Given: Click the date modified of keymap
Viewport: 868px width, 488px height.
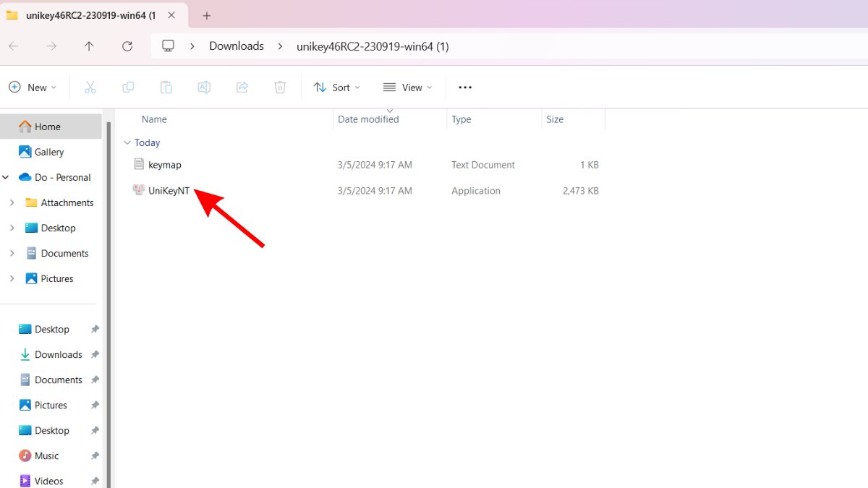Looking at the screenshot, I should (x=375, y=165).
